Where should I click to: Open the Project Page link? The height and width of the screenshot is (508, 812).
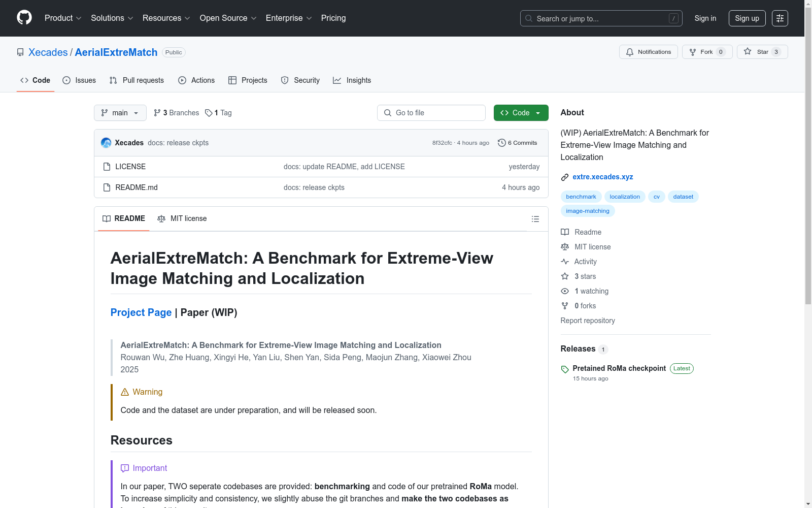coord(141,312)
